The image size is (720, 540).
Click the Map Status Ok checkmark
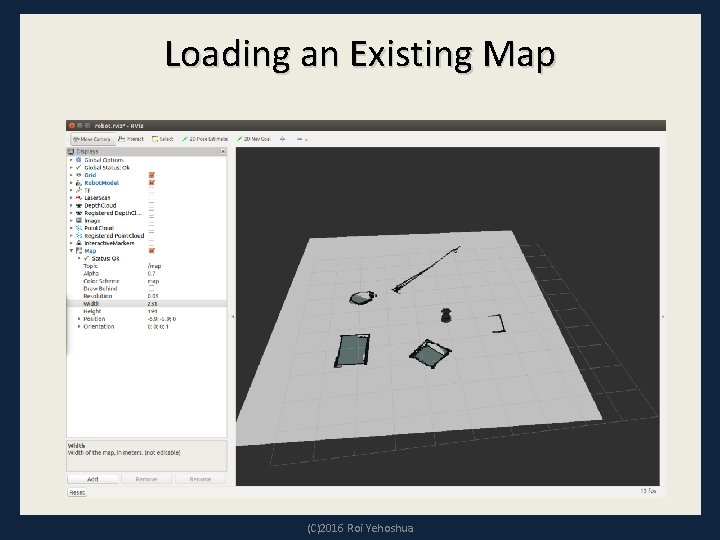click(86, 259)
